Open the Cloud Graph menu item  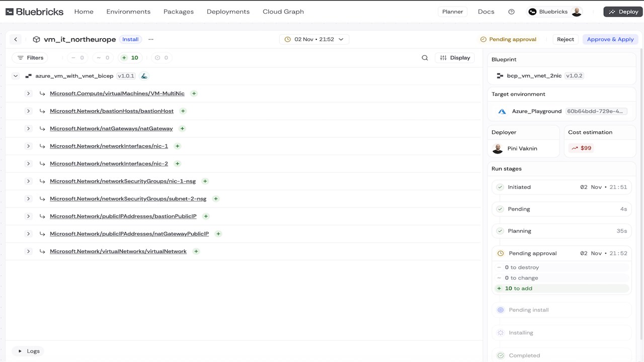(x=283, y=12)
